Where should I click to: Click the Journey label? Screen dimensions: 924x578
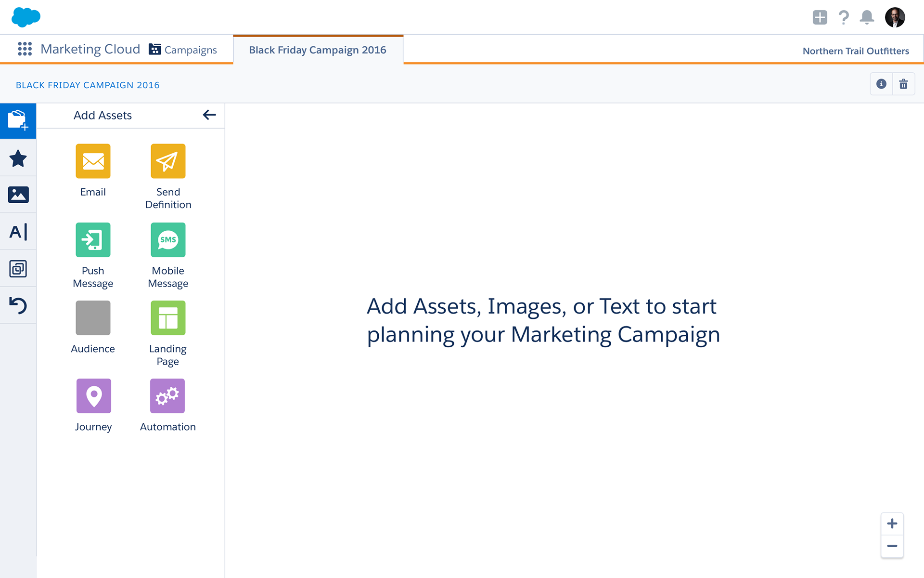coord(93,427)
